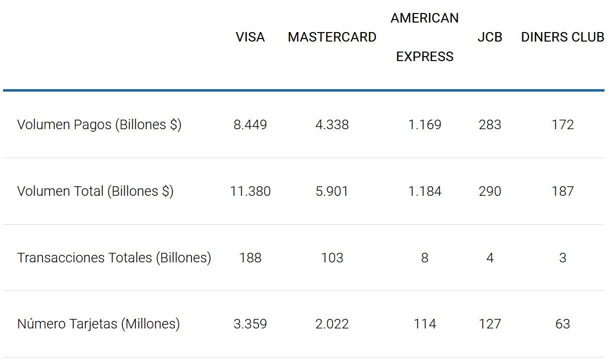Select the AMERICAN EXPRESS column header
611x364 pixels.
coord(425,38)
